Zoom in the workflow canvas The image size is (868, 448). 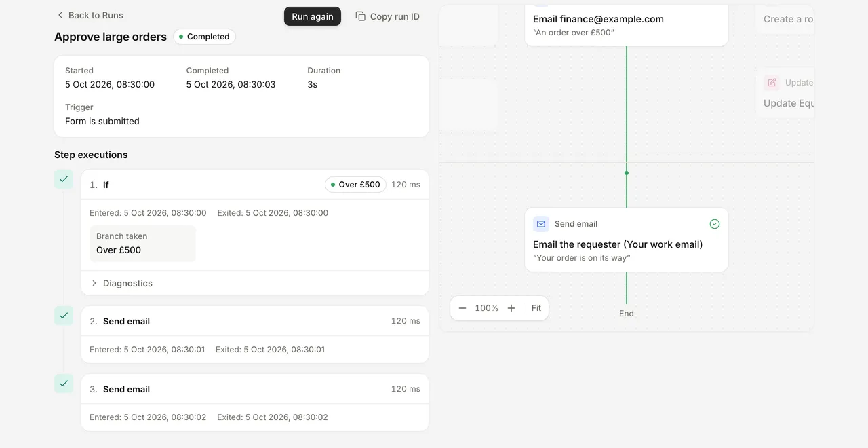pos(511,308)
